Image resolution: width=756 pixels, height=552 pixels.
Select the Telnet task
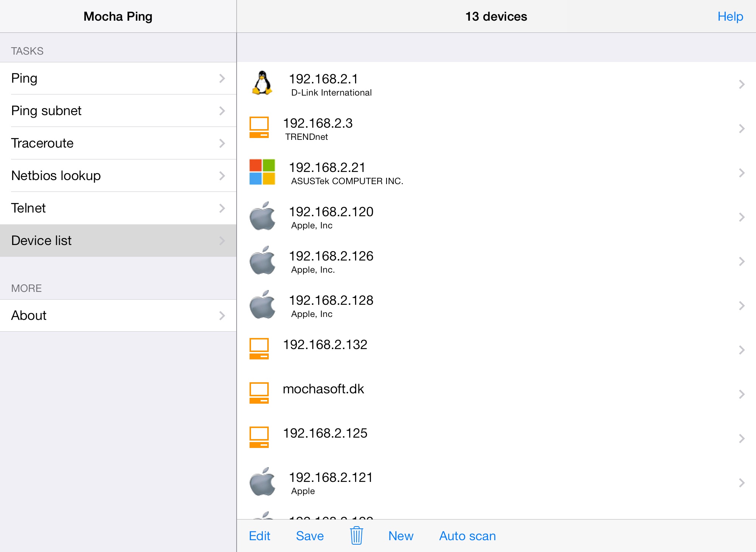[118, 208]
